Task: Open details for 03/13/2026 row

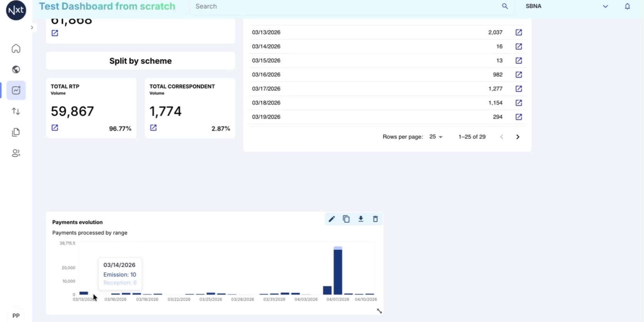Action: point(519,32)
